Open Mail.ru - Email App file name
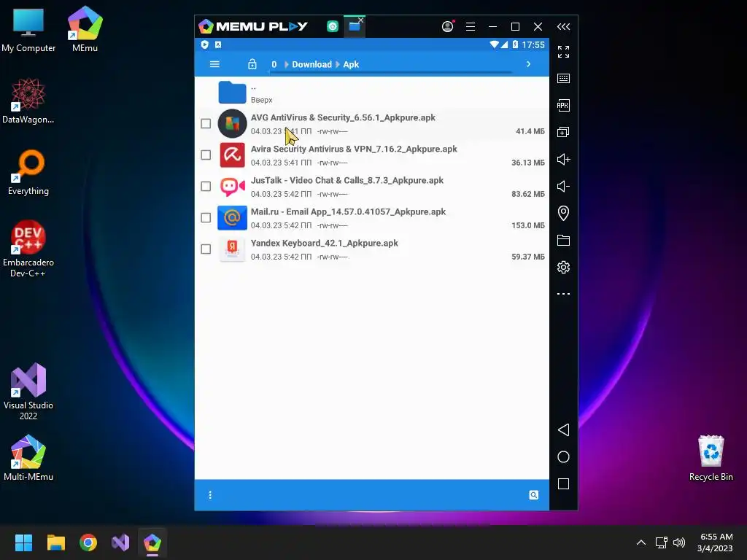This screenshot has height=560, width=747. point(348,212)
